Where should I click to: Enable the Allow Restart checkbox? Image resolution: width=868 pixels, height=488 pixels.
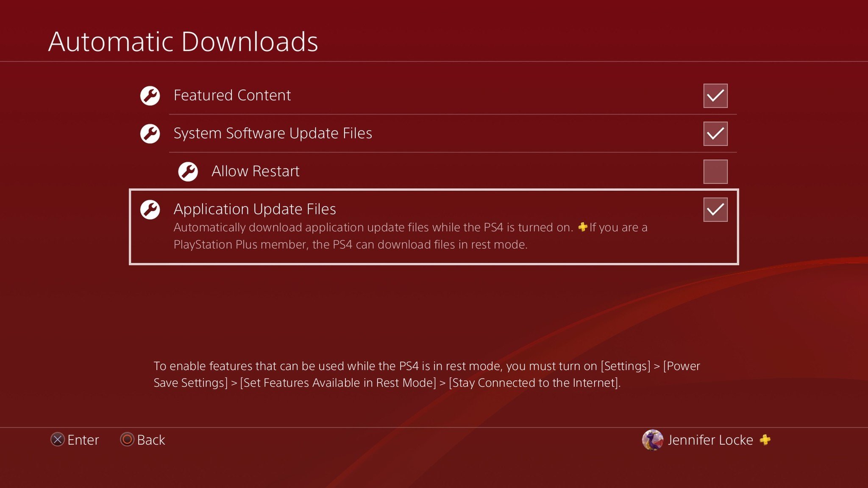715,172
